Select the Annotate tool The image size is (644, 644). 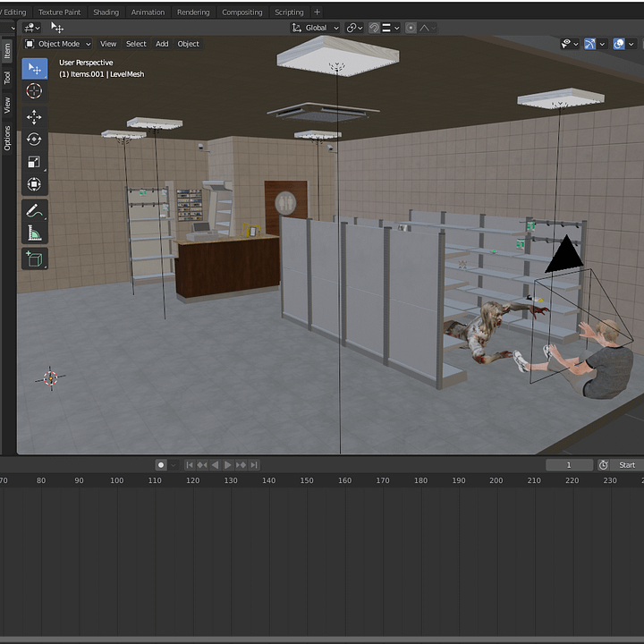click(35, 211)
